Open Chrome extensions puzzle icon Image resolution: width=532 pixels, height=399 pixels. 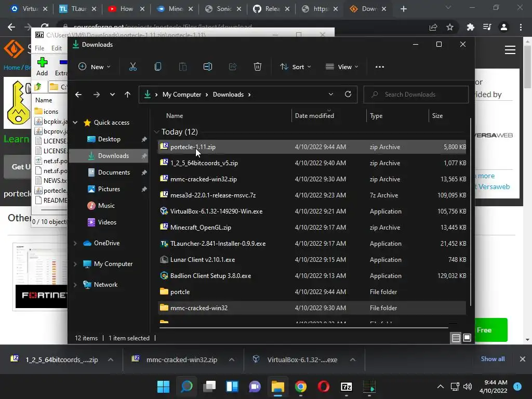470,27
